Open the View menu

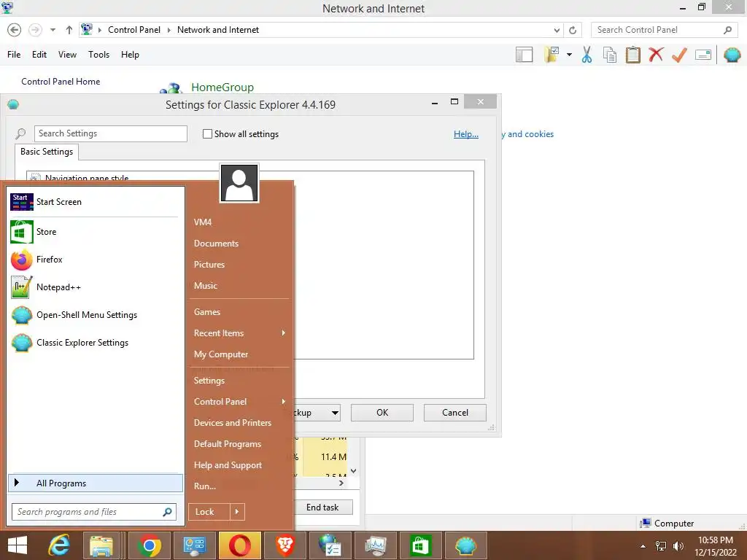[67, 55]
